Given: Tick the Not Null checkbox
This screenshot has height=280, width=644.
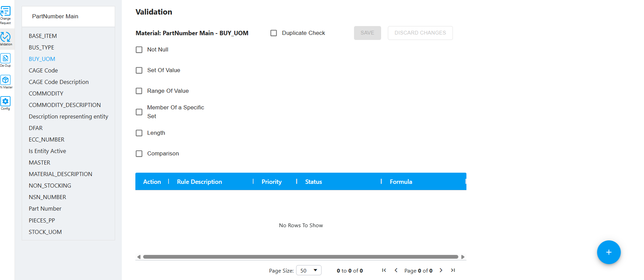Looking at the screenshot, I should pyautogui.click(x=139, y=50).
